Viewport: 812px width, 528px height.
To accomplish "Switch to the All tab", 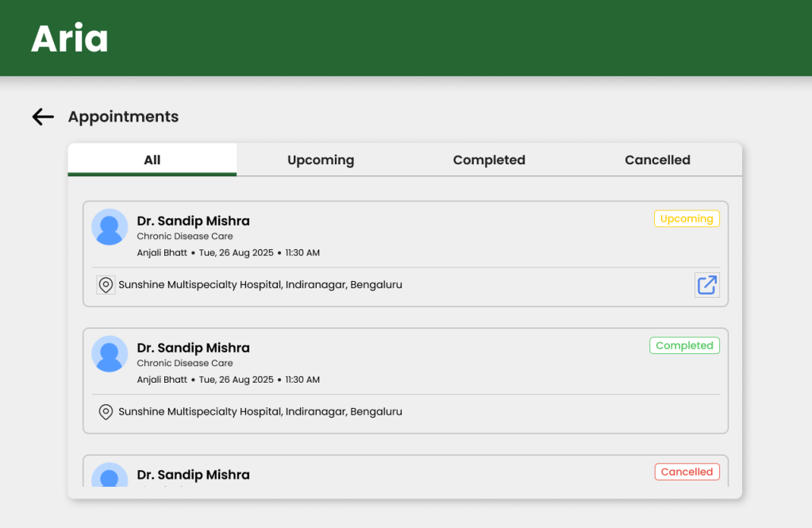I will click(152, 160).
